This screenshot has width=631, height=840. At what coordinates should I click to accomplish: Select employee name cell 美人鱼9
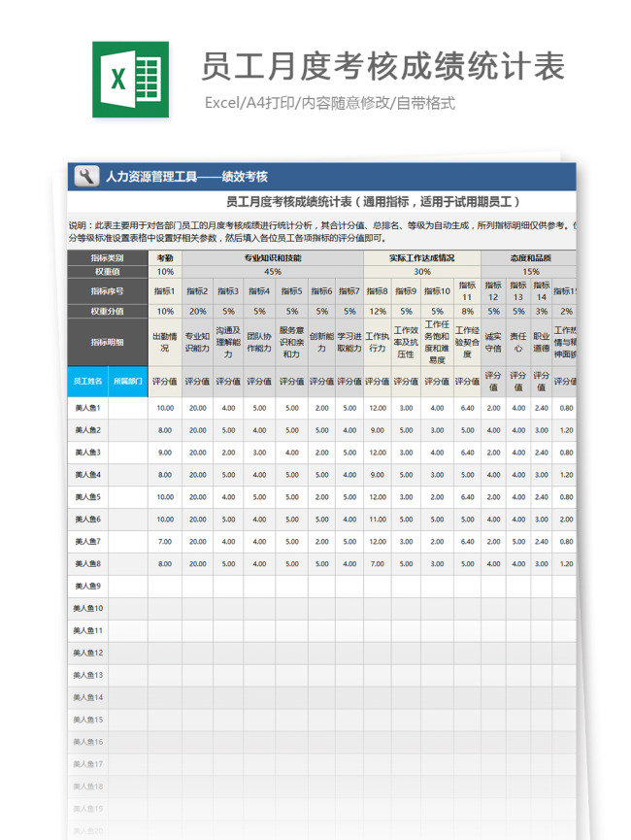click(x=87, y=587)
